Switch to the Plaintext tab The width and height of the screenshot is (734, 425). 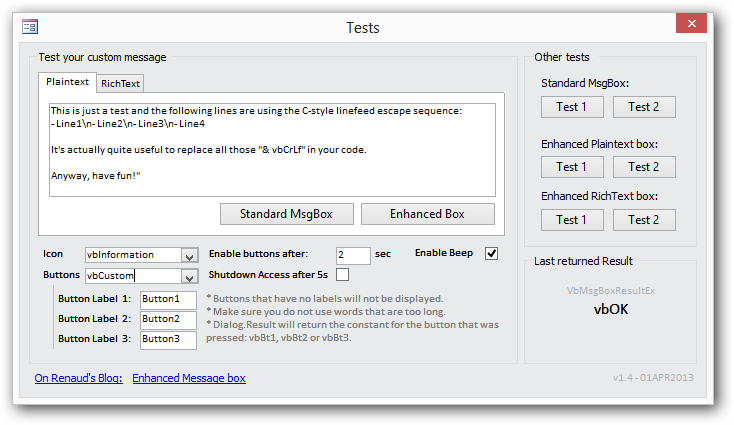click(x=67, y=82)
